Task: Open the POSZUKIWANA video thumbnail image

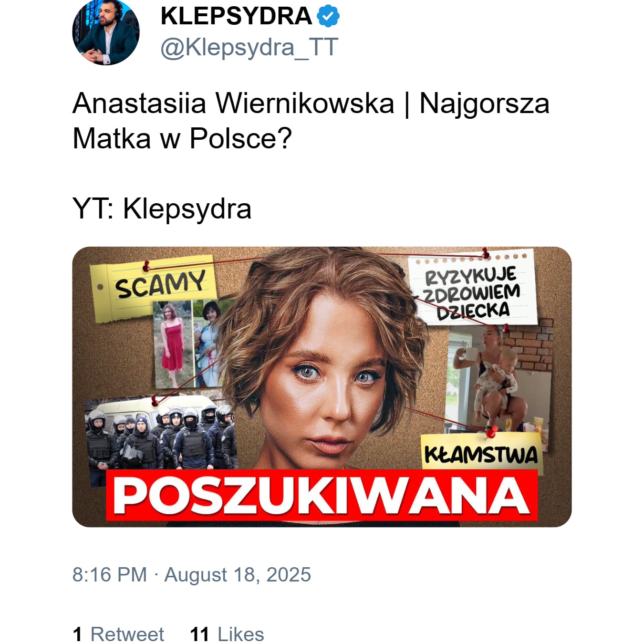Action: click(322, 386)
